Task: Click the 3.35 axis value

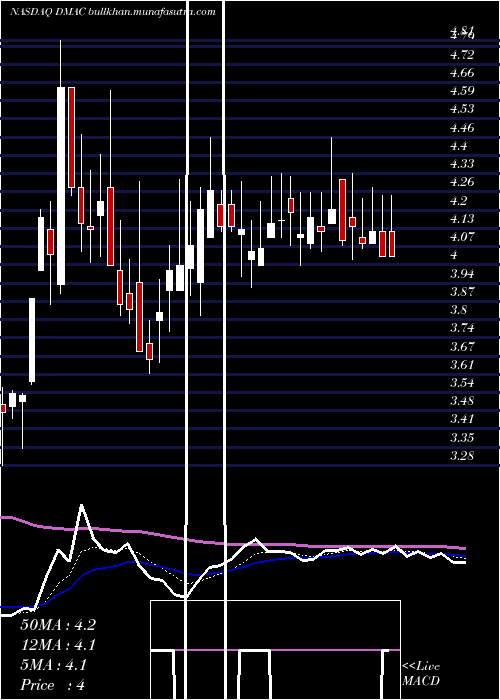Action: pos(462,438)
